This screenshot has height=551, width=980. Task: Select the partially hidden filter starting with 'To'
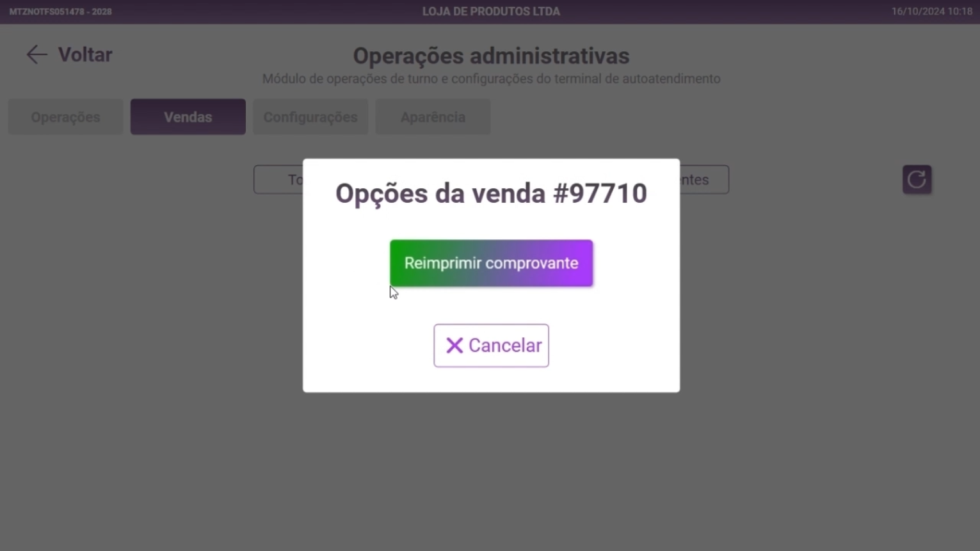point(278,180)
